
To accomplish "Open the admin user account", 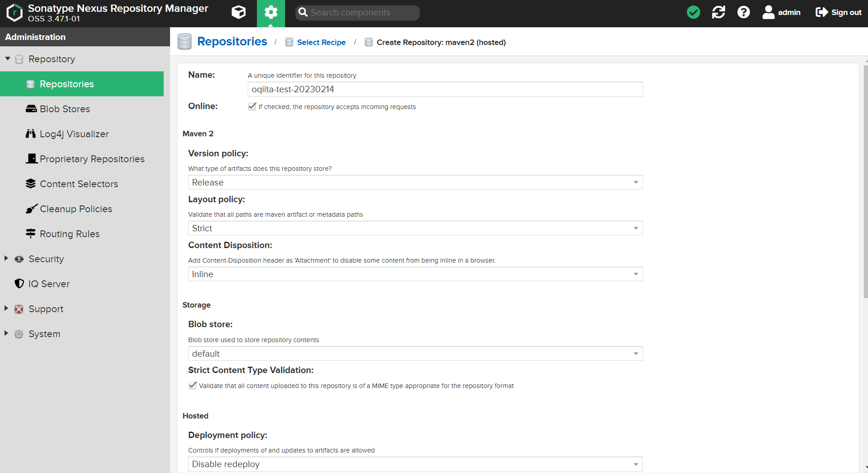I will pos(781,12).
